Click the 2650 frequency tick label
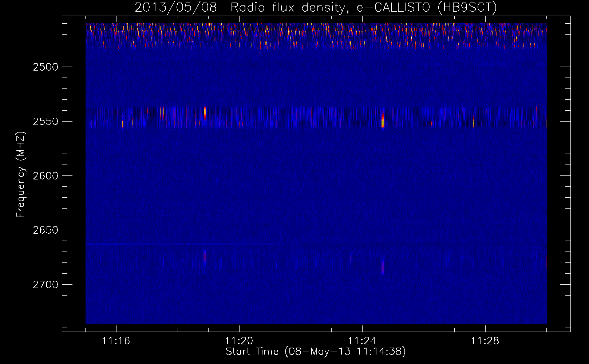This screenshot has height=364, width=589. click(46, 230)
